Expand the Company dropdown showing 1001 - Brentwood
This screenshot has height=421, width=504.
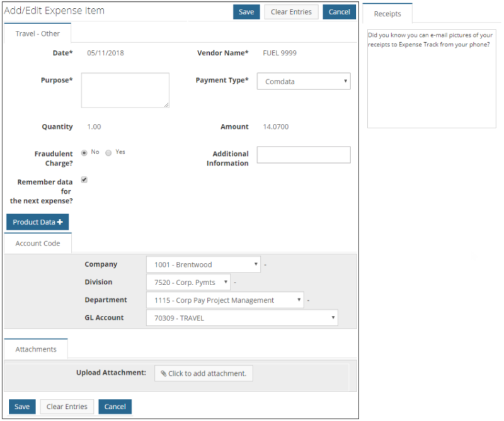(x=203, y=264)
